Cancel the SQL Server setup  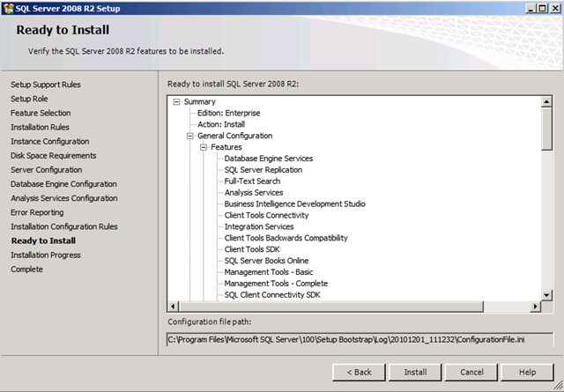(x=471, y=373)
